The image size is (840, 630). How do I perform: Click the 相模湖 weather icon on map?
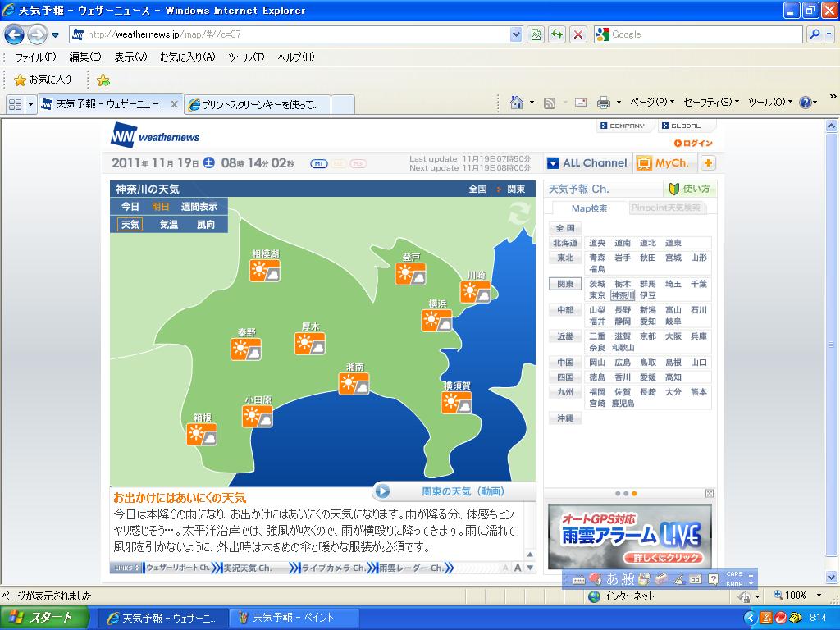pyautogui.click(x=265, y=271)
